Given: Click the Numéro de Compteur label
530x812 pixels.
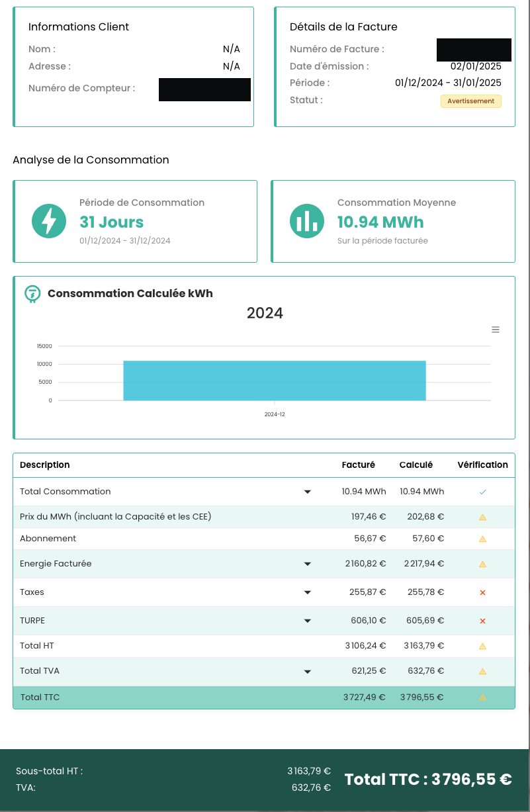Looking at the screenshot, I should 81,88.
